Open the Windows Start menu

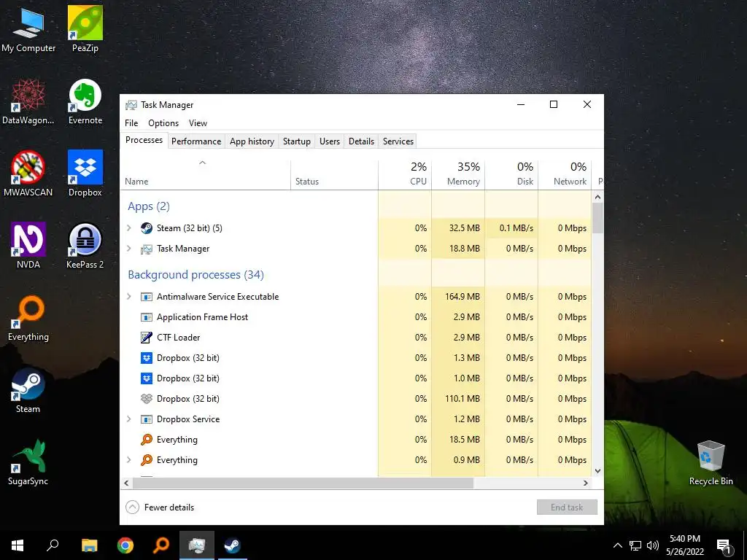(18, 545)
